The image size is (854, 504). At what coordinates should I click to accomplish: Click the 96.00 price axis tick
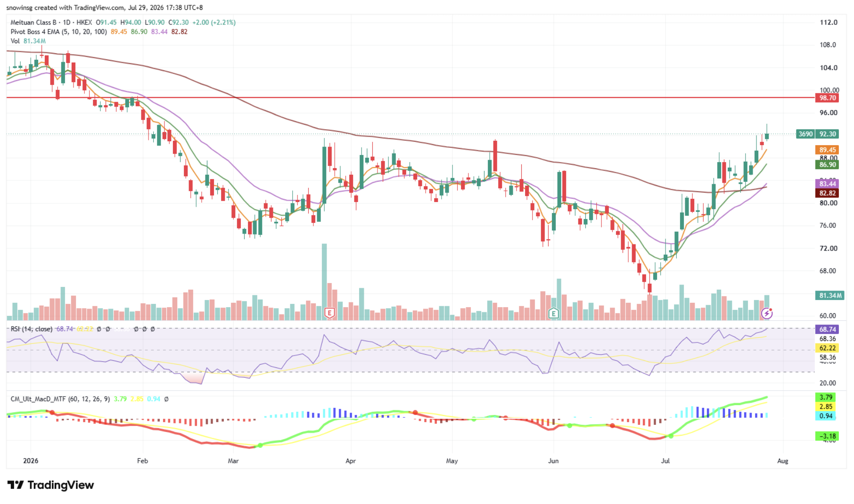tap(829, 113)
